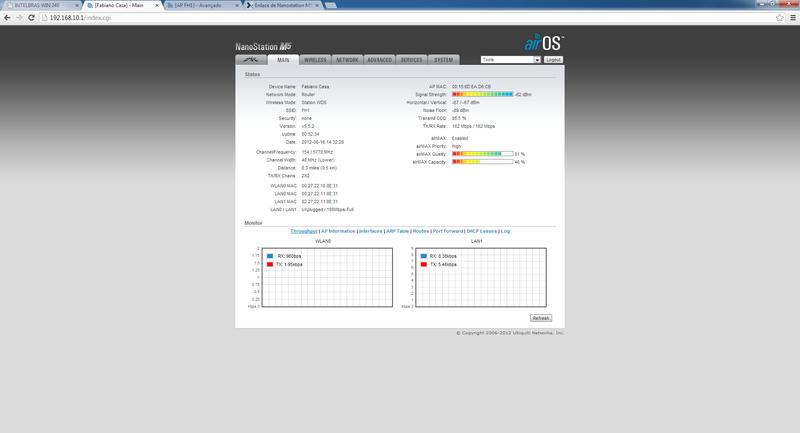
Task: Click the blue RX legend square for WLAN0
Action: click(x=270, y=256)
